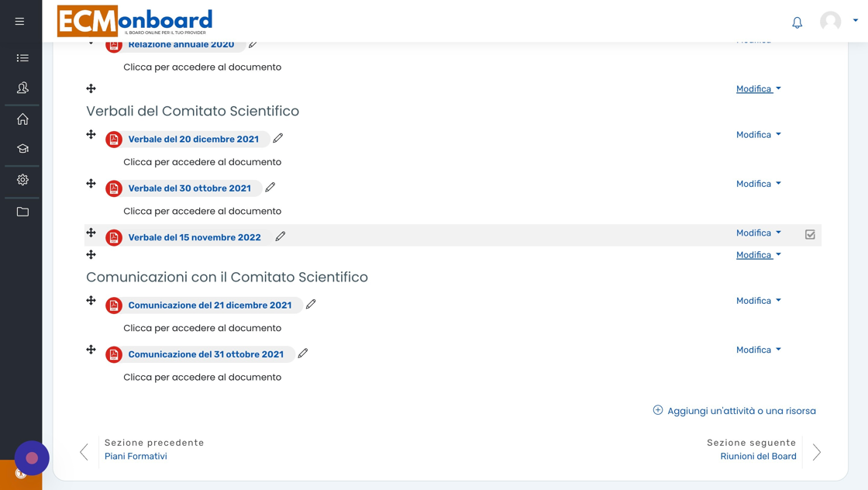This screenshot has width=868, height=490.
Task: Click the home icon in the sidebar
Action: coord(22,119)
